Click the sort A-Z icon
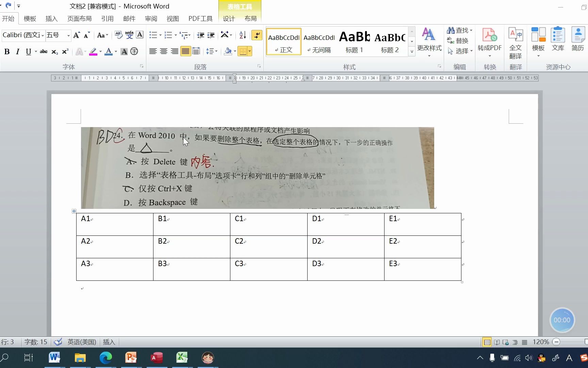The image size is (588, 368). (x=243, y=35)
